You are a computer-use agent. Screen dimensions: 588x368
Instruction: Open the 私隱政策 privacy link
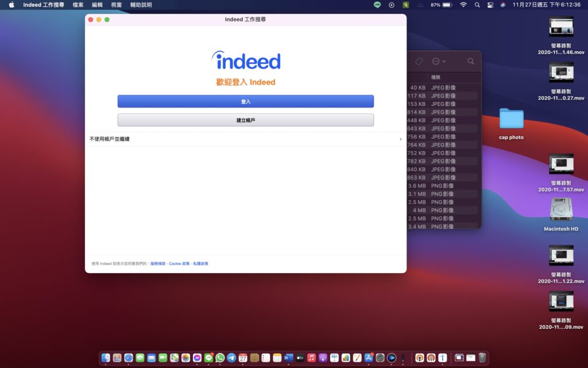click(x=200, y=263)
